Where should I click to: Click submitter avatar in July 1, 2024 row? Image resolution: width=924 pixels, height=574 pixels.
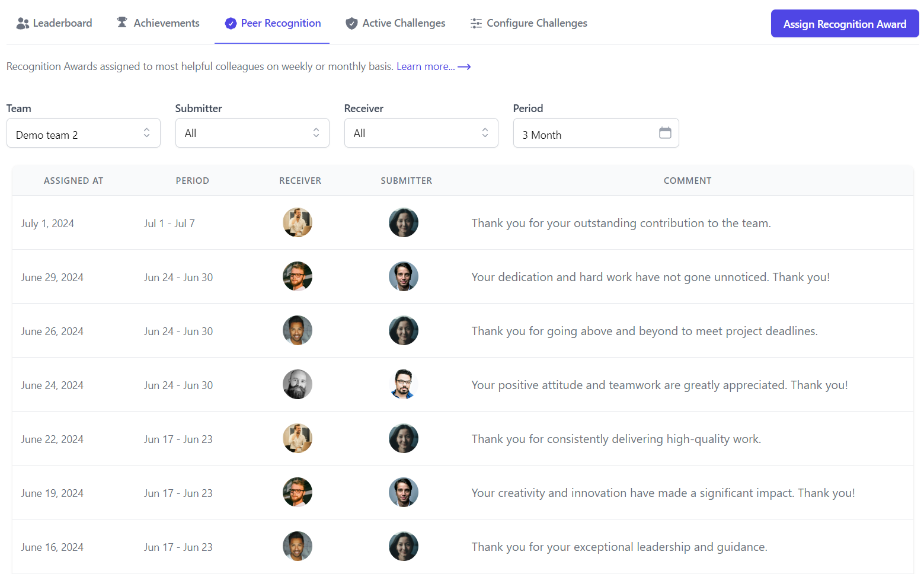coord(404,222)
